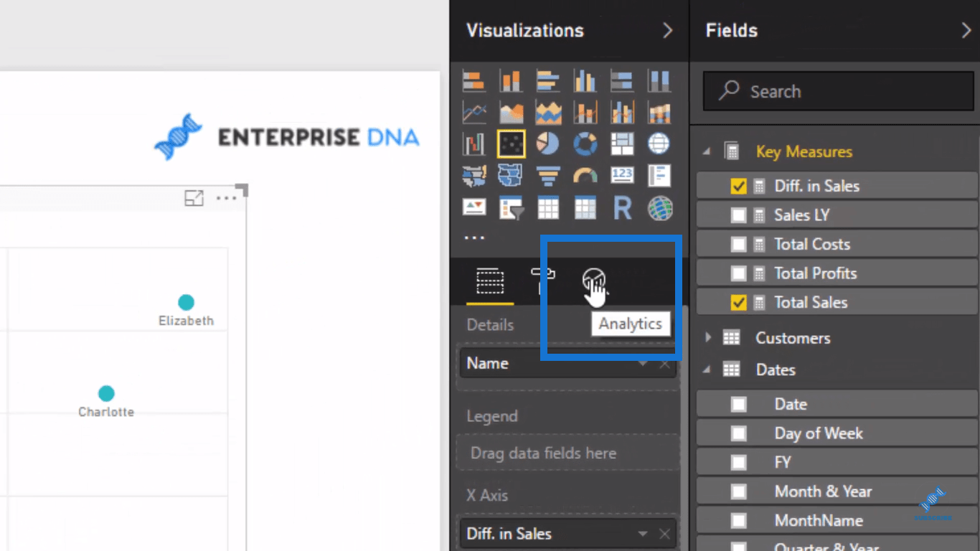
Task: Select Line and stacked column chart visual
Action: click(585, 112)
